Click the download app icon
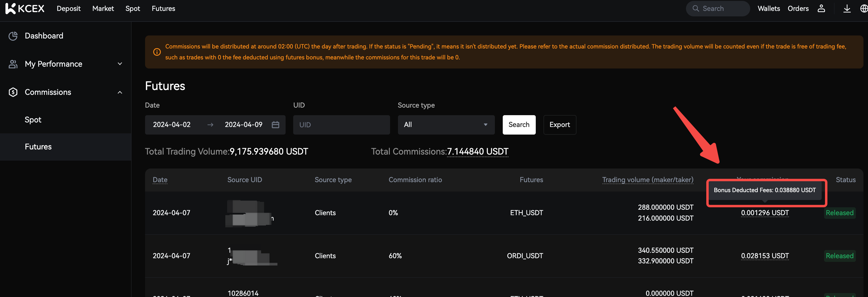This screenshot has width=868, height=297. pyautogui.click(x=846, y=8)
